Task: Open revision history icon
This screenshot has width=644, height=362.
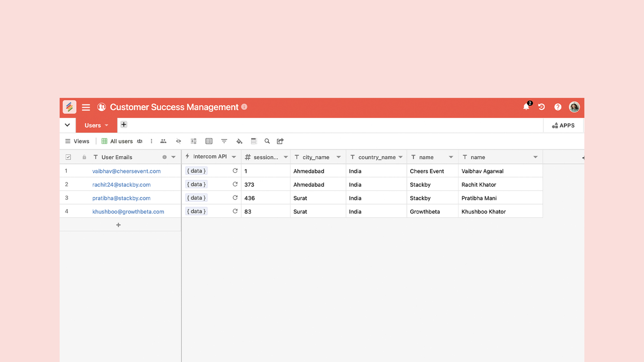Action: click(542, 107)
